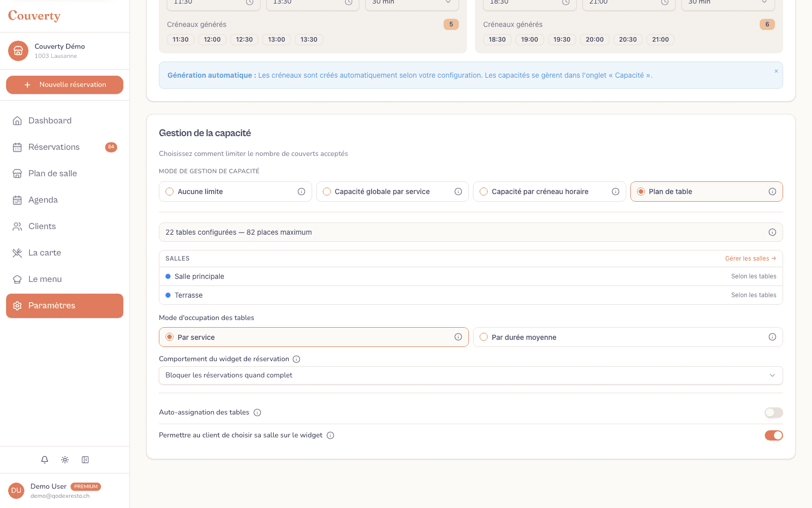Click the 13:30 generated slot chip

coord(309,40)
